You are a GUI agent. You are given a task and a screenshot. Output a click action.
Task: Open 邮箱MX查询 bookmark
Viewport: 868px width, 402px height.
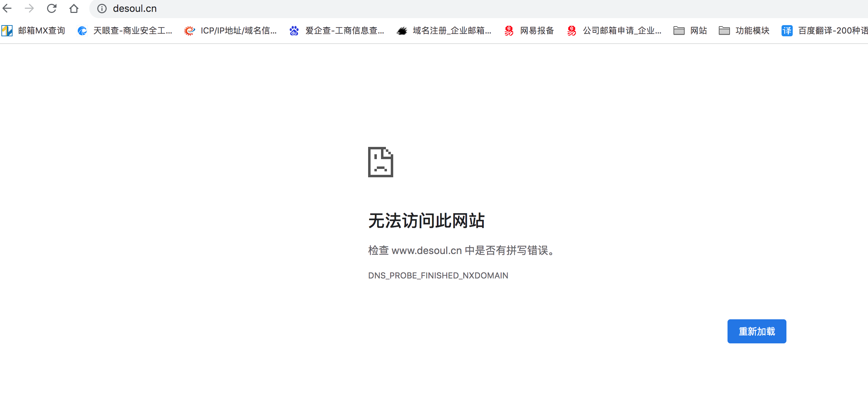pyautogui.click(x=34, y=31)
